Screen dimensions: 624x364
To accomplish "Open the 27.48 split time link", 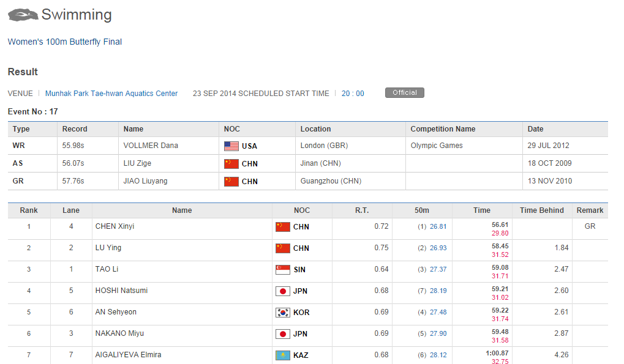I will [x=438, y=313].
